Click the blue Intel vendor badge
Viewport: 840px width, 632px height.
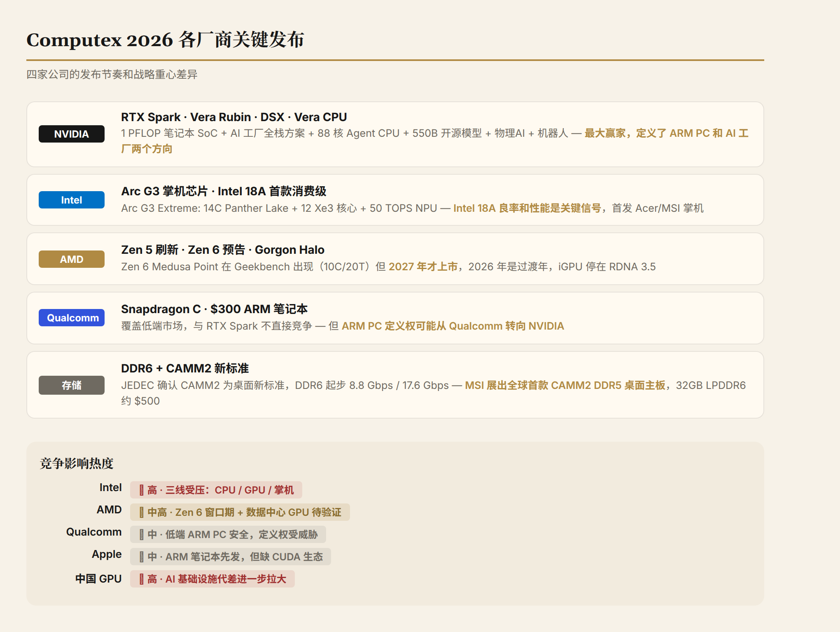pyautogui.click(x=72, y=200)
